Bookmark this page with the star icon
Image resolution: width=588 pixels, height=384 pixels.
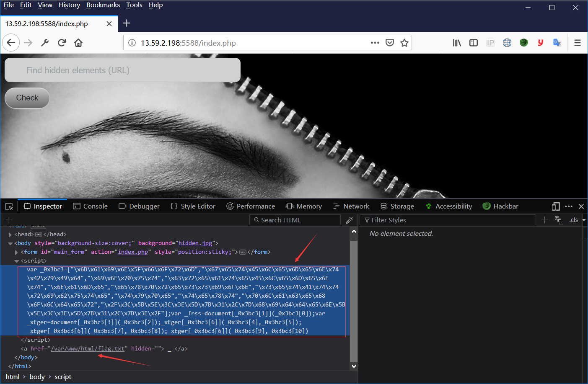(x=404, y=43)
